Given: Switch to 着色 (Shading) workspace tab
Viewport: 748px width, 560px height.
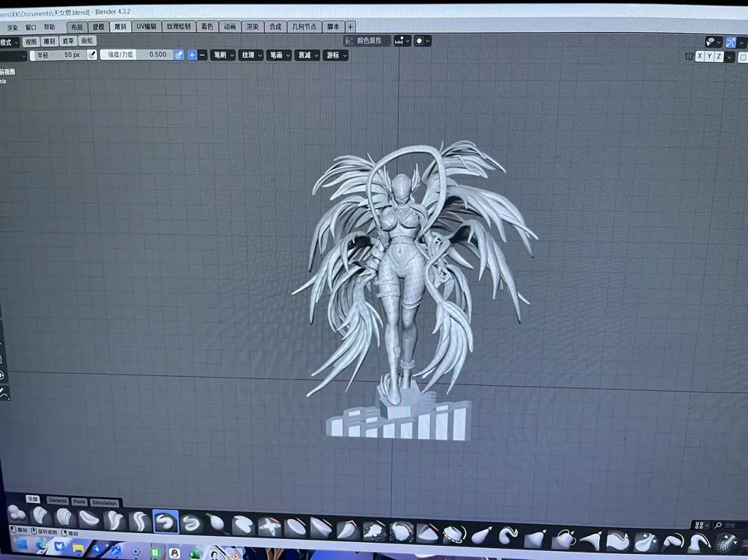Looking at the screenshot, I should point(207,27).
